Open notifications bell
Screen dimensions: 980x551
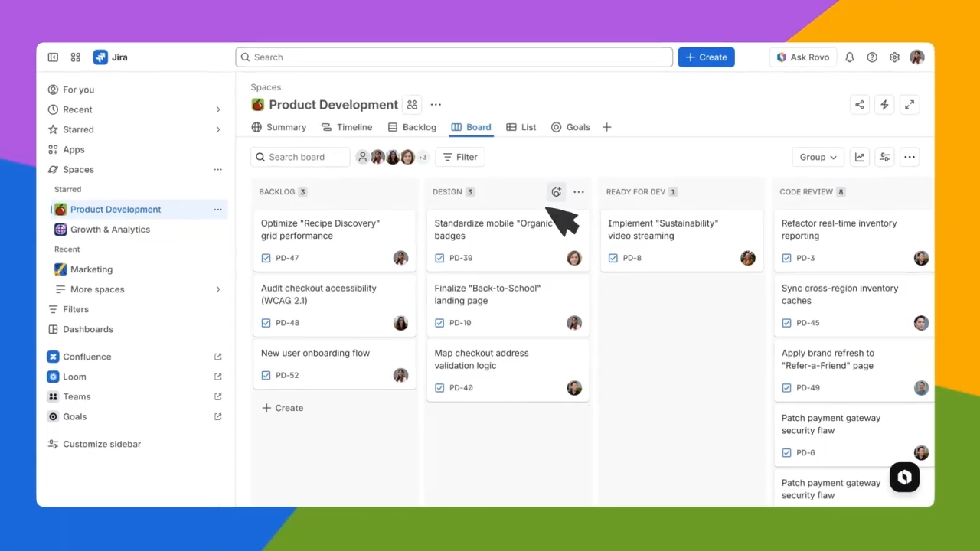tap(850, 57)
